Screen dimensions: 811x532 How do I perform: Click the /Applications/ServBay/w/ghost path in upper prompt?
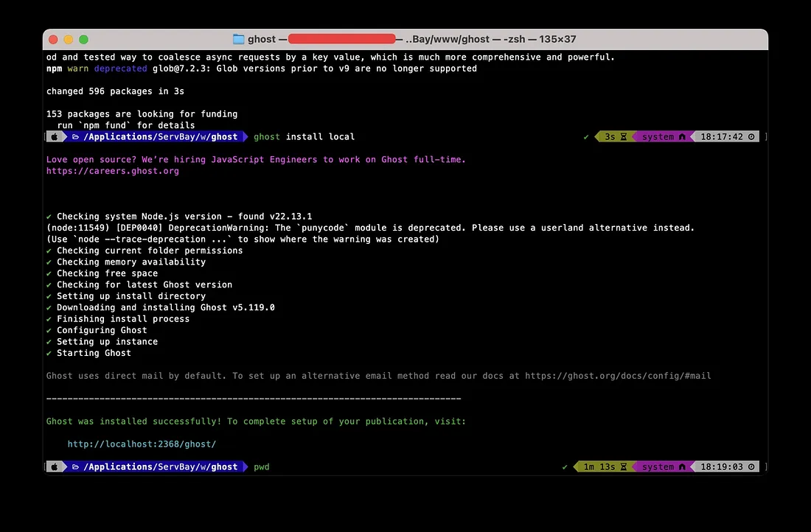pyautogui.click(x=160, y=137)
